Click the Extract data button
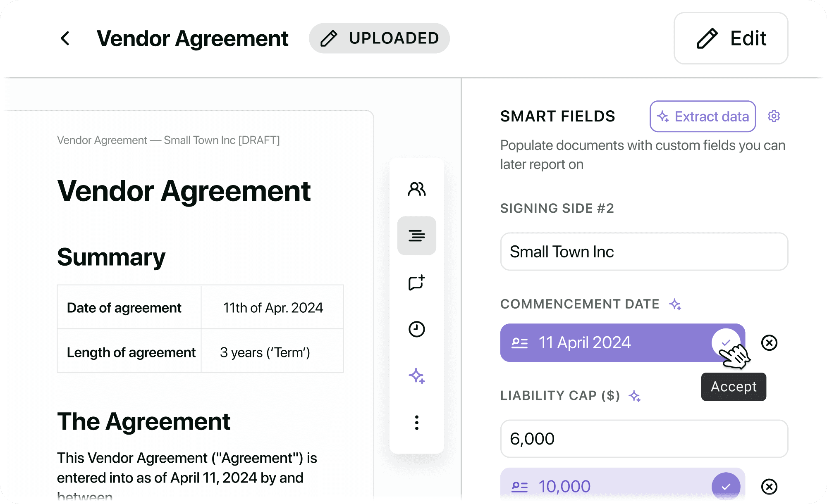827x504 pixels. tap(703, 116)
